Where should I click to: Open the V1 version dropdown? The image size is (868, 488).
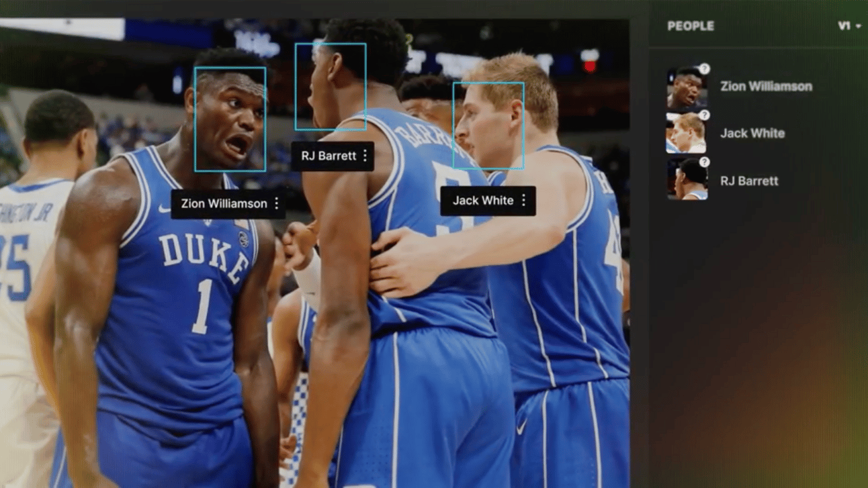[x=849, y=26]
